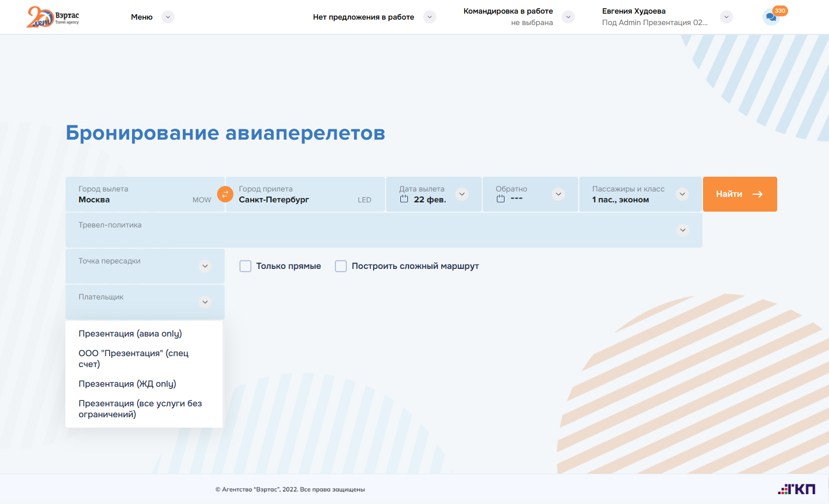Click the 'не выбрана' status text
829x504 pixels.
click(532, 22)
